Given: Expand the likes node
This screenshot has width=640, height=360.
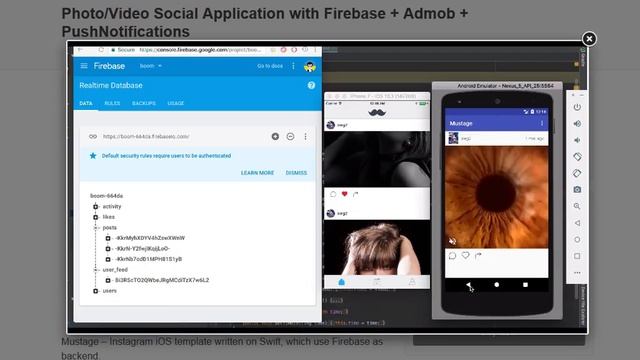Looking at the screenshot, I should tap(96, 217).
